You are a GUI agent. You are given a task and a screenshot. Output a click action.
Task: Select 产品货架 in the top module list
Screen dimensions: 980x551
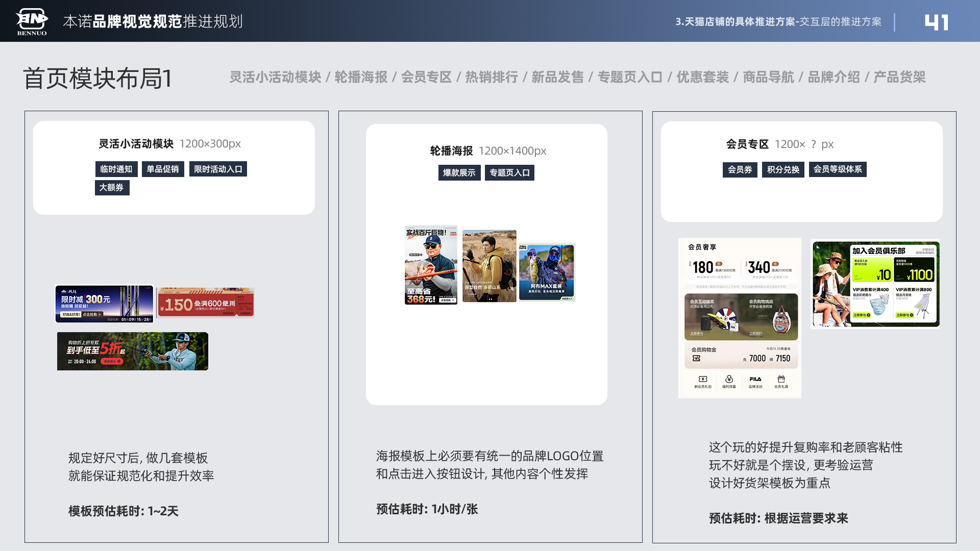point(899,77)
